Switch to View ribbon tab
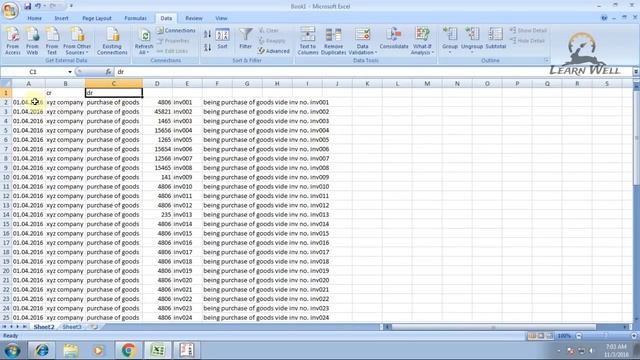Screen dimensions: 640x360 coord(221,18)
